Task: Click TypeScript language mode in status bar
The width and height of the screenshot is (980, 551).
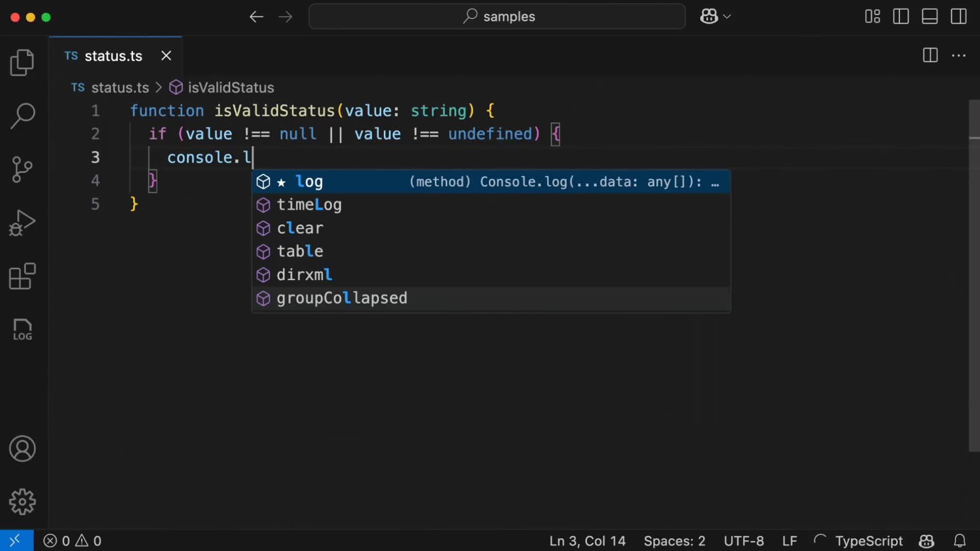Action: click(868, 541)
